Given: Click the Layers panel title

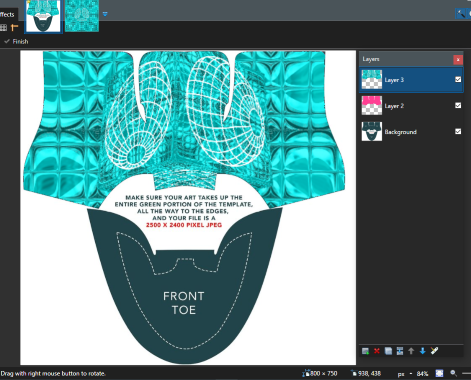Looking at the screenshot, I should [371, 59].
